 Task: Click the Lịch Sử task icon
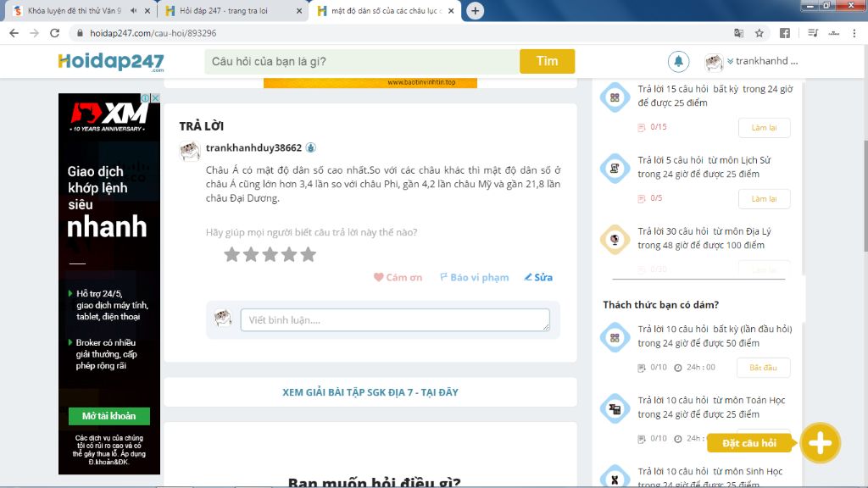click(615, 169)
